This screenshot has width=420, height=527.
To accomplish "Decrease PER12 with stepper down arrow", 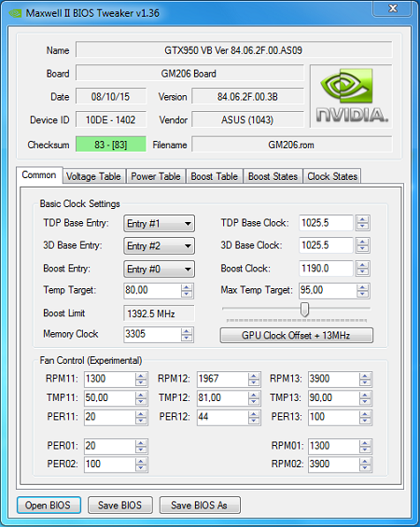I will pos(254,421).
